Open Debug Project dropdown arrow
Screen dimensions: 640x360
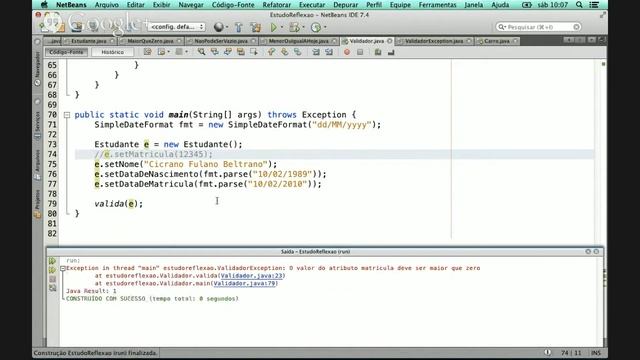(x=303, y=27)
